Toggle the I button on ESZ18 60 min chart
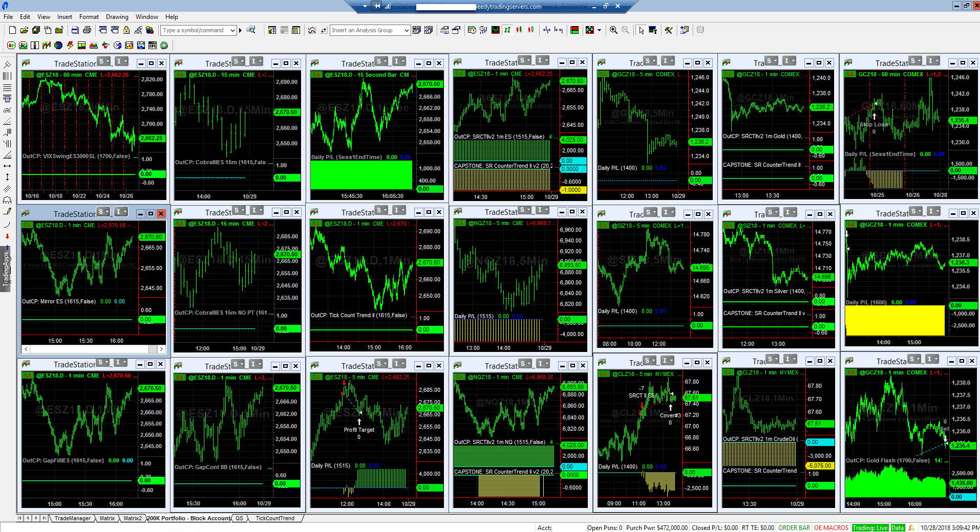980x532 pixels. coord(121,61)
